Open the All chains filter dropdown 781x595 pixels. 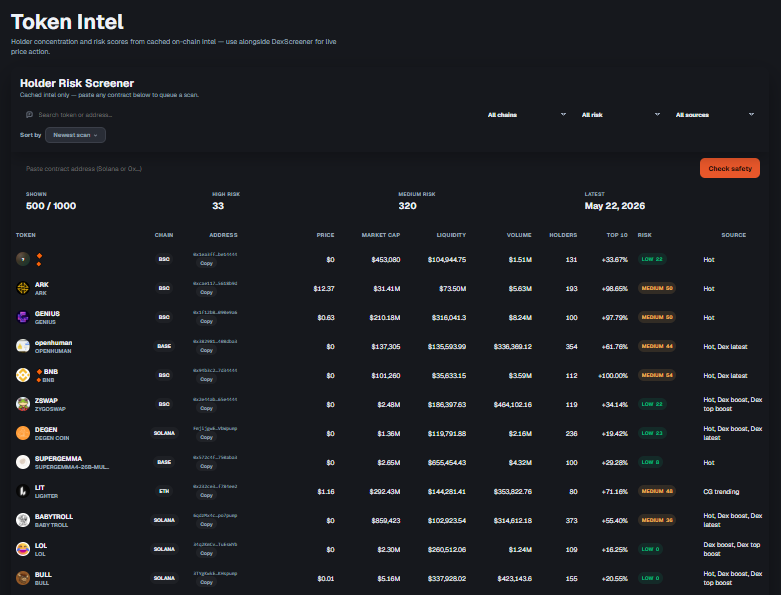(x=526, y=115)
